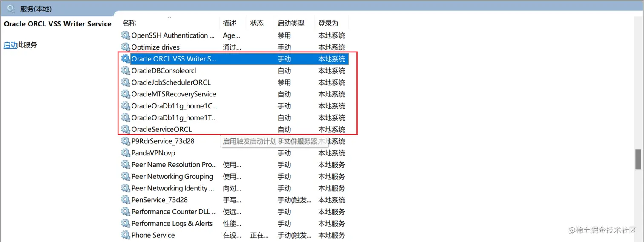Click the gear icon beside PandaVPNovp

126,153
